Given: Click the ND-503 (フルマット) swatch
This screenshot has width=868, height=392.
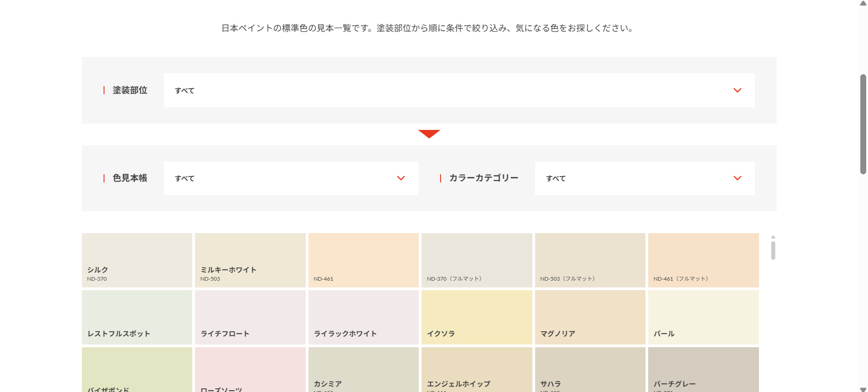Looking at the screenshot, I should (590, 260).
